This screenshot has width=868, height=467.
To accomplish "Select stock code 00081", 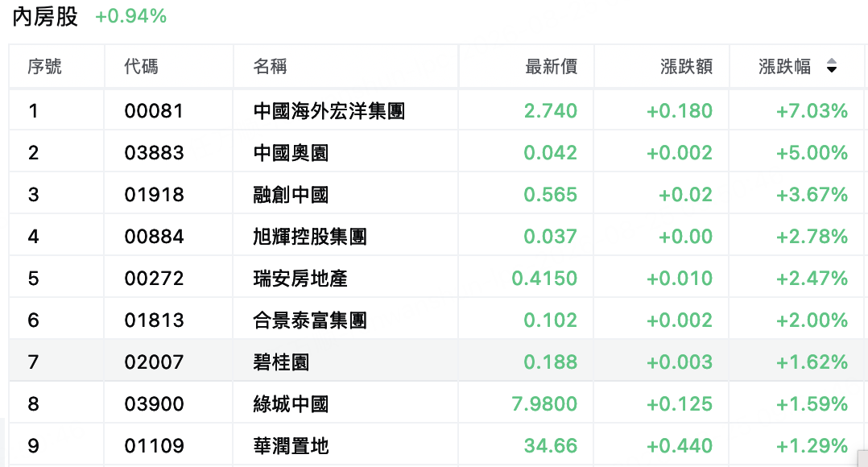I will coord(154,111).
